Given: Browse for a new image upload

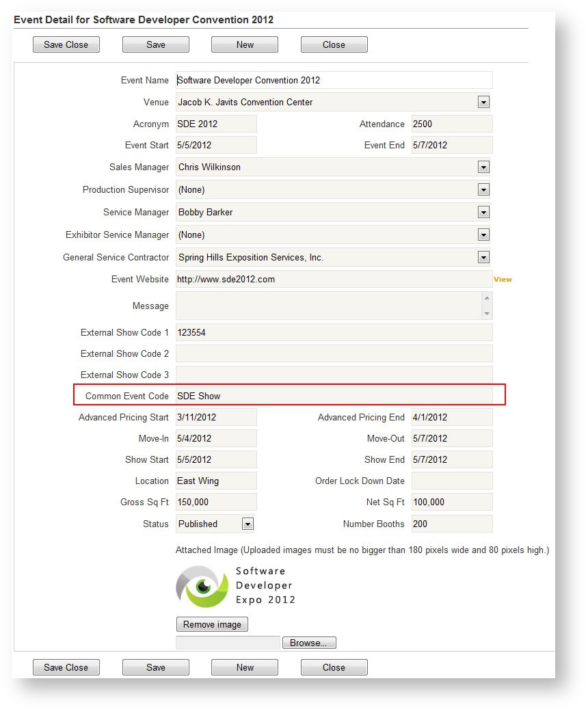Looking at the screenshot, I should (309, 642).
